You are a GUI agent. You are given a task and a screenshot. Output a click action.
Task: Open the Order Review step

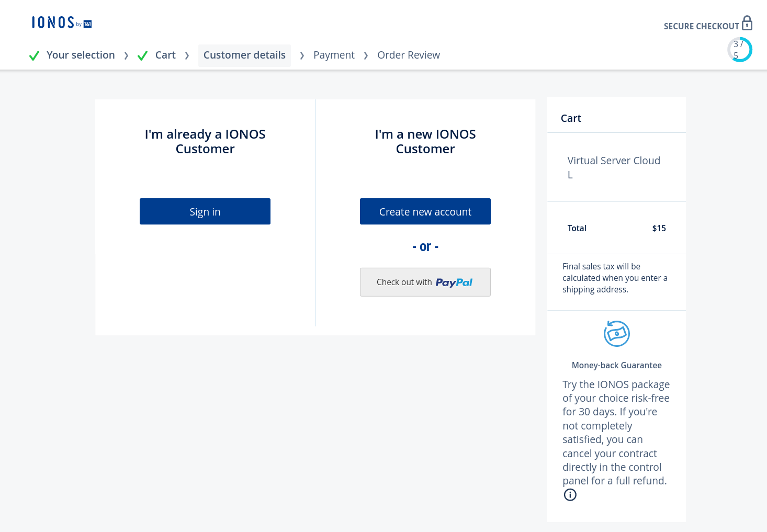tap(409, 55)
